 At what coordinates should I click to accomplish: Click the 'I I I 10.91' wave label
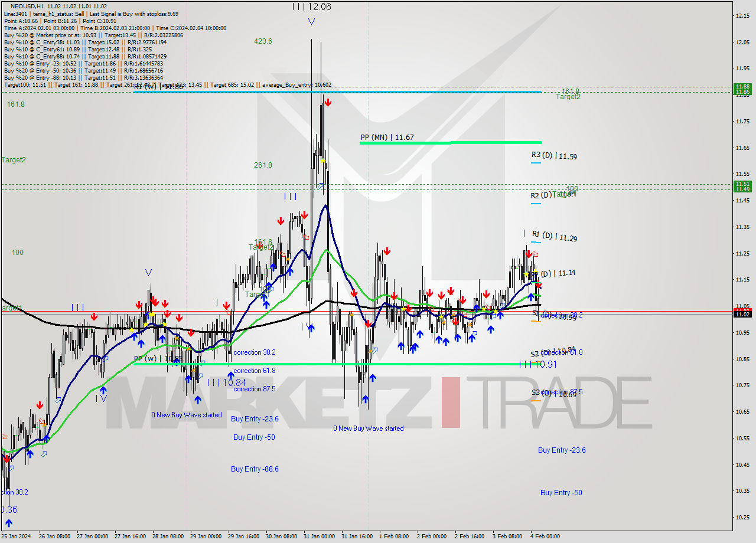pyautogui.click(x=538, y=364)
